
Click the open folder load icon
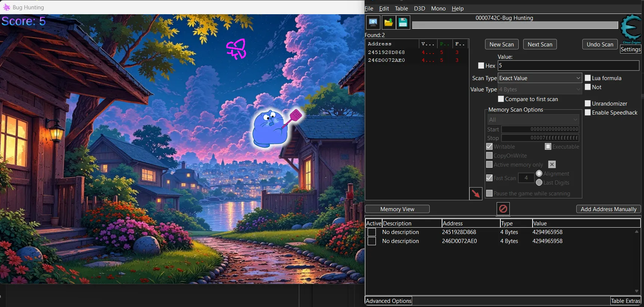tap(388, 22)
